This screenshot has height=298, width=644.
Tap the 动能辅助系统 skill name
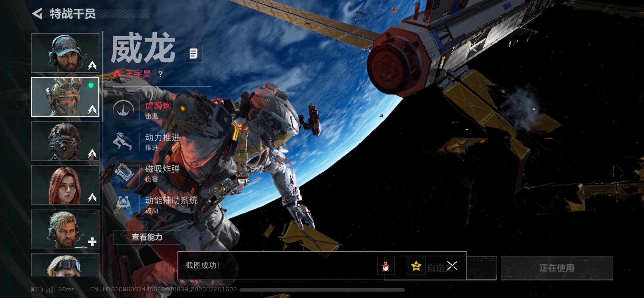pos(171,200)
